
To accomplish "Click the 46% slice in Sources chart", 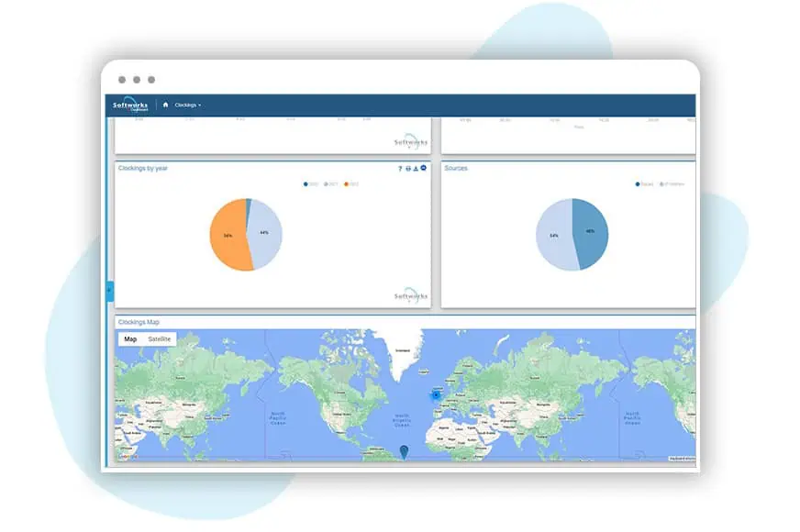I will [591, 231].
